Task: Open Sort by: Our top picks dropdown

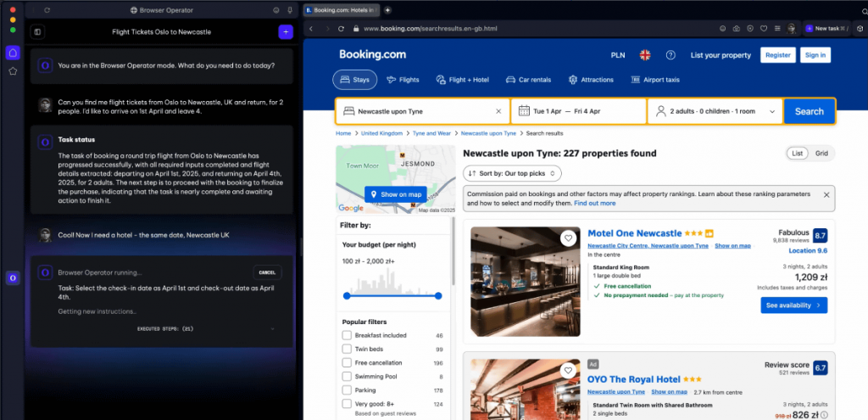Action: 512,173
